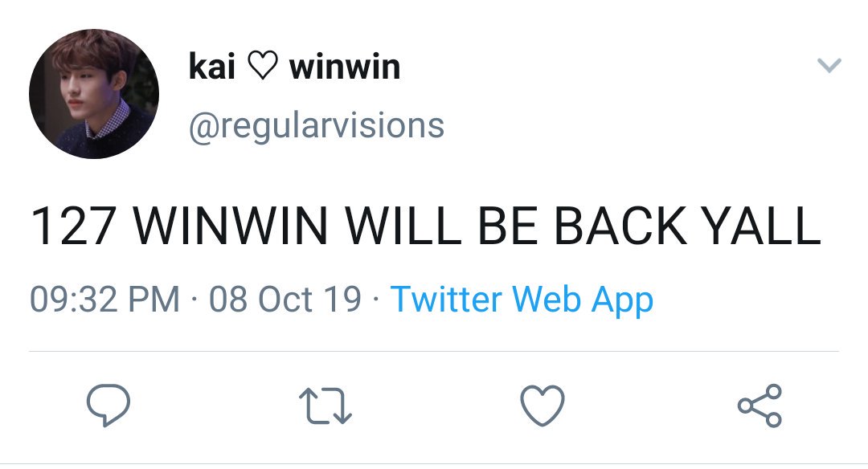Click 'WILL BE' in the tweet text
Screen dimensions: 868x469
coord(441,226)
